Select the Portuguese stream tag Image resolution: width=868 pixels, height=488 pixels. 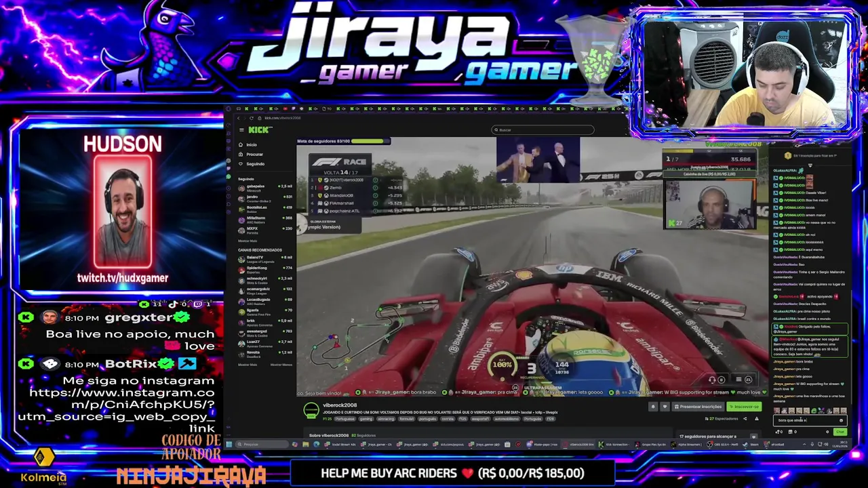click(x=345, y=419)
